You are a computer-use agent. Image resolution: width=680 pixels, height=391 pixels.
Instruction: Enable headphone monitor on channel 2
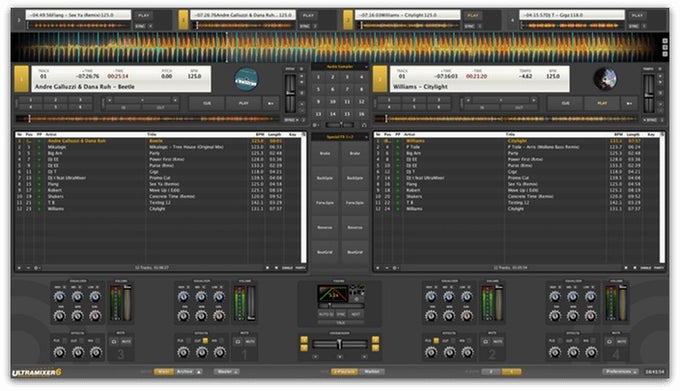coord(486,342)
